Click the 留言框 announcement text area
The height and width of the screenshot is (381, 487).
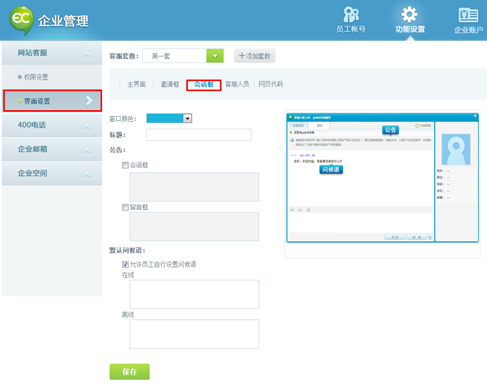(x=194, y=227)
